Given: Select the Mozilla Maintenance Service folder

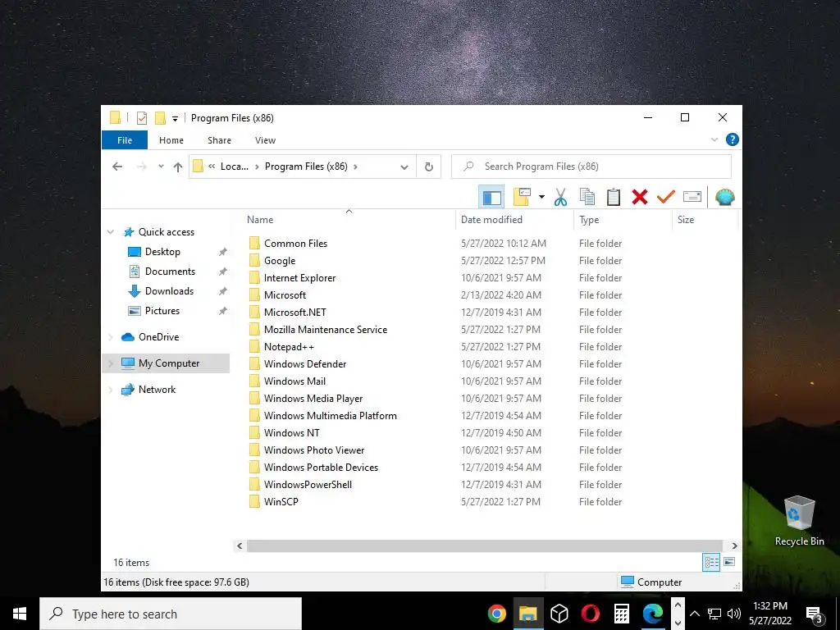Looking at the screenshot, I should pyautogui.click(x=325, y=330).
